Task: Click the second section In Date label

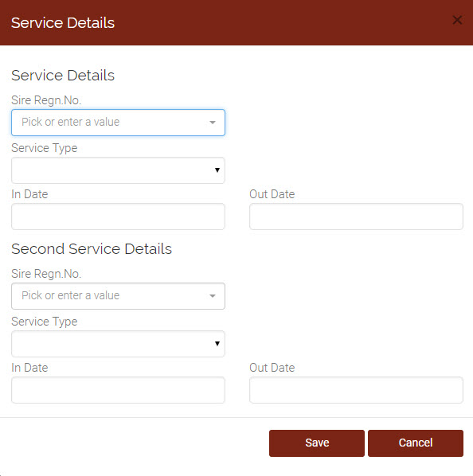Action: (29, 368)
